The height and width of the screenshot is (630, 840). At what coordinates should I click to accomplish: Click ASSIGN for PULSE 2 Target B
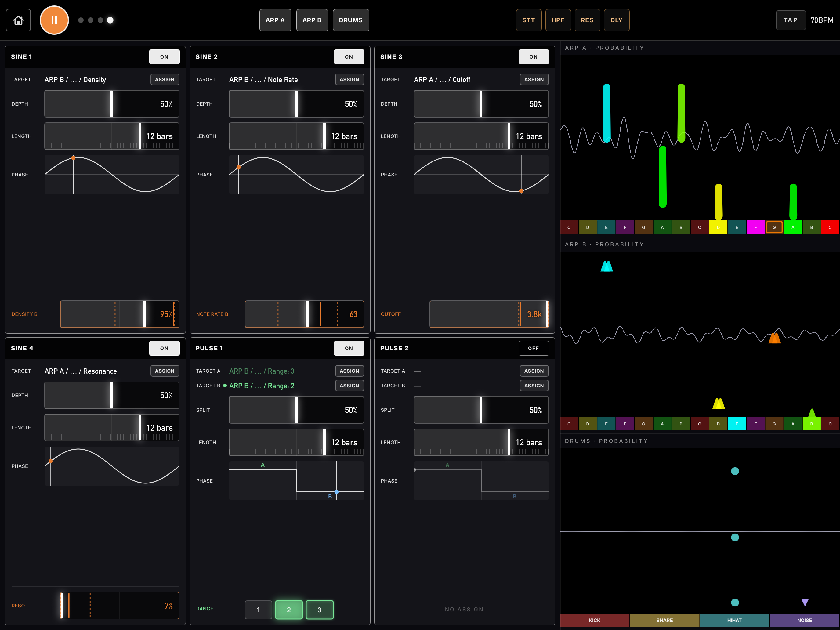534,386
